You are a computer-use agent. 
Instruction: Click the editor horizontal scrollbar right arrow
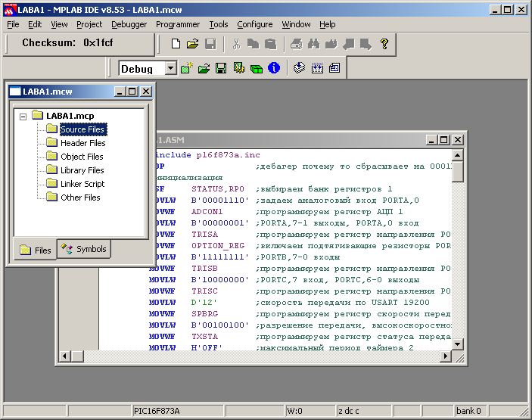pos(446,356)
